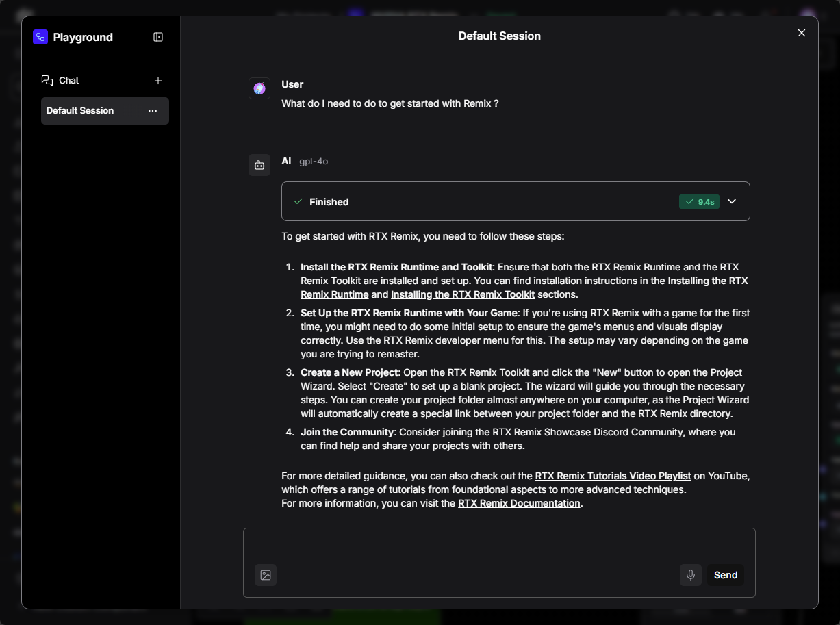Close the Default Session dialog

point(802,33)
